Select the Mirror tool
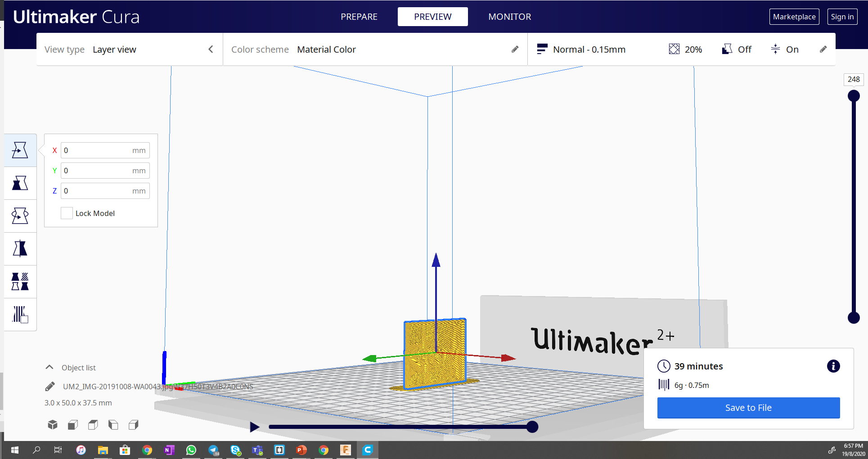Viewport: 868px width, 459px height. (20, 249)
